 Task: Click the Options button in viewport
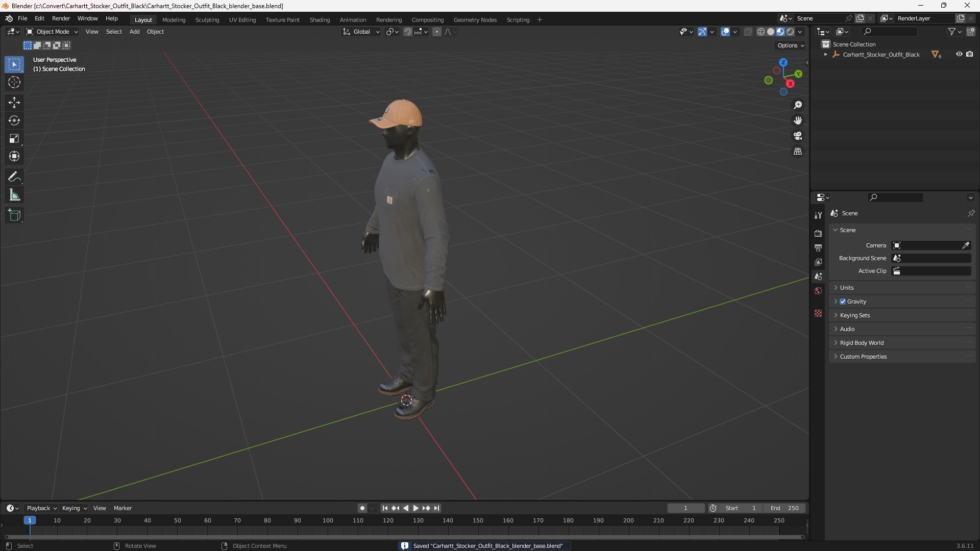point(791,45)
